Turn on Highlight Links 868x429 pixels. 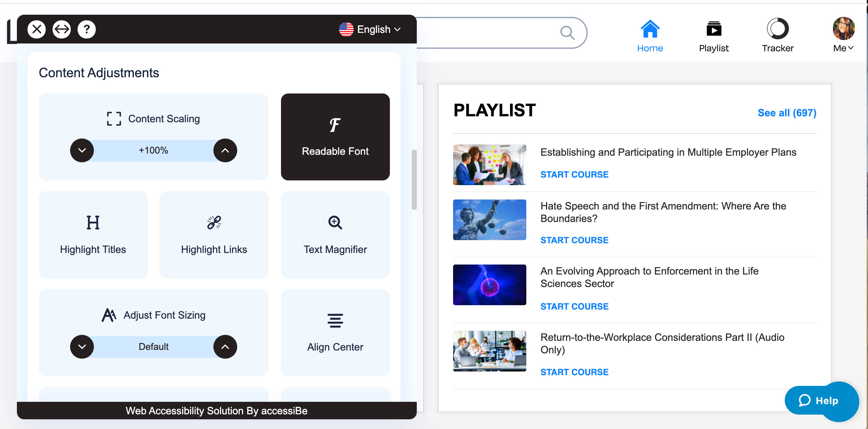[214, 235]
